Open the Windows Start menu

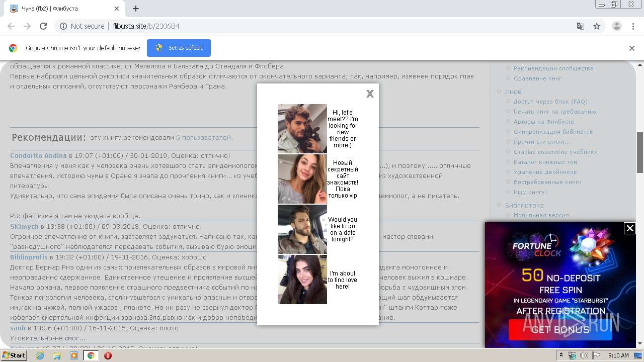(x=14, y=355)
